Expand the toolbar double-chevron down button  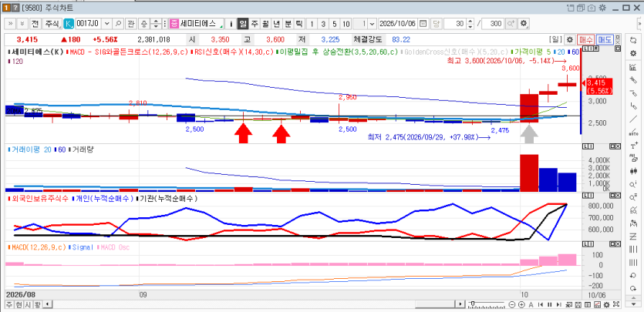[x=22, y=24]
